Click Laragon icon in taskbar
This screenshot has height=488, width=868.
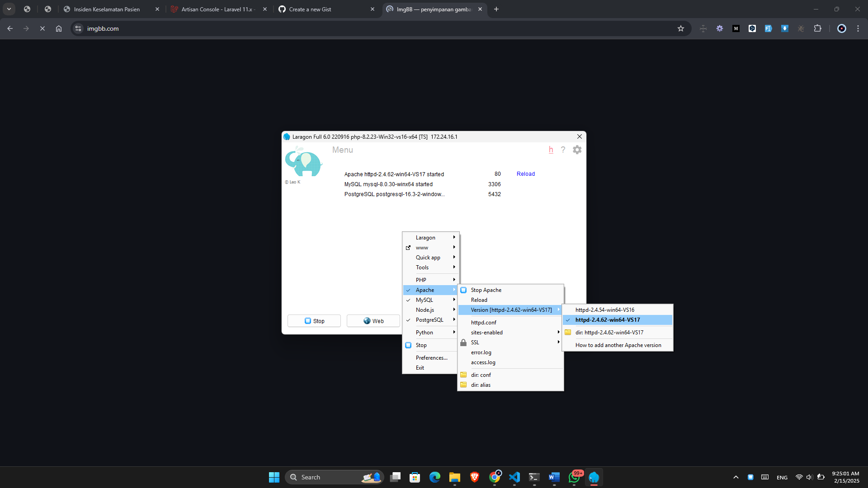[594, 477]
